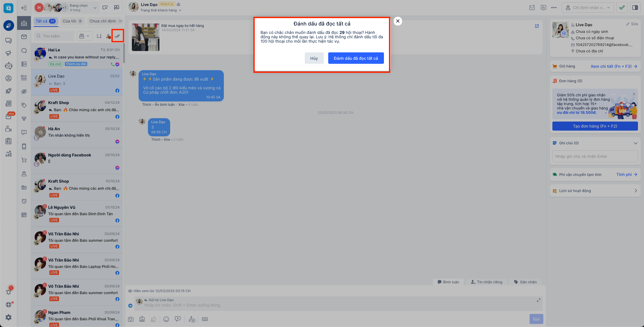644x327 pixels.
Task: Cancel the dialog with the Hủy button
Action: point(314,58)
